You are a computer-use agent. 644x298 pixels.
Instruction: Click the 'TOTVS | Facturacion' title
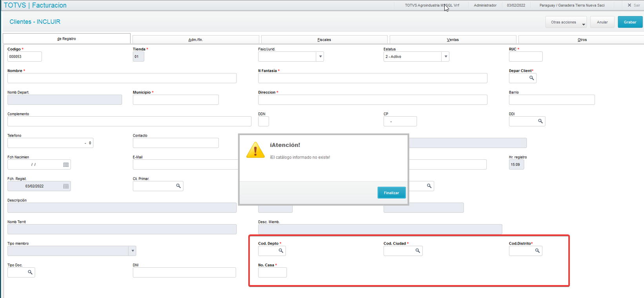click(35, 5)
